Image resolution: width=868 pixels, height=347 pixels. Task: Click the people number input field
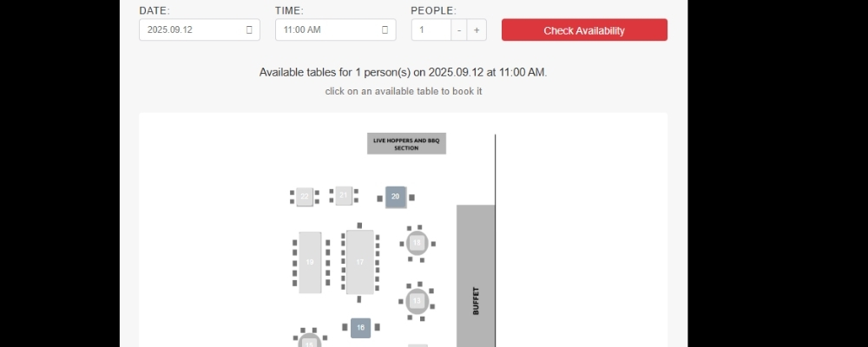pos(431,30)
